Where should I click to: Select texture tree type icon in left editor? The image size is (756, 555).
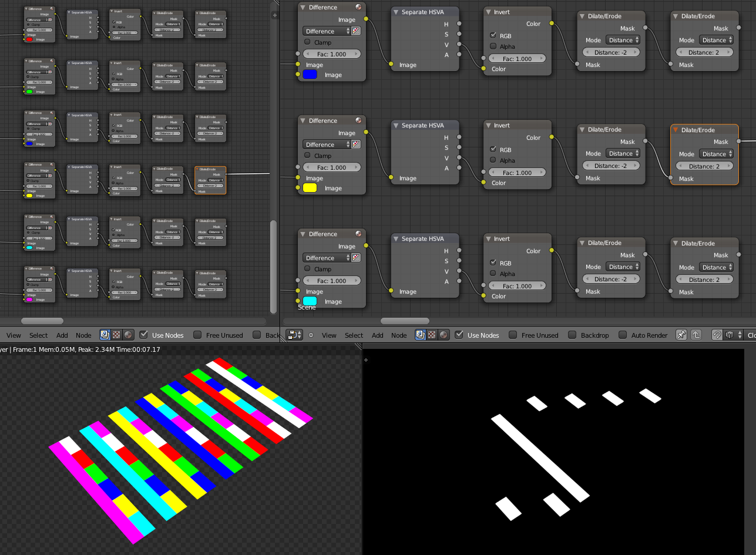pyautogui.click(x=116, y=335)
